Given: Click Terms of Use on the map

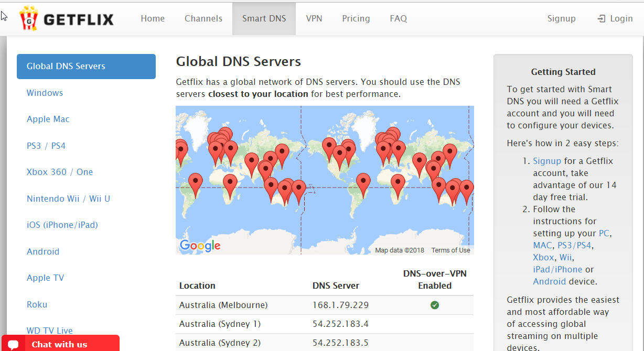Looking at the screenshot, I should (451, 250).
